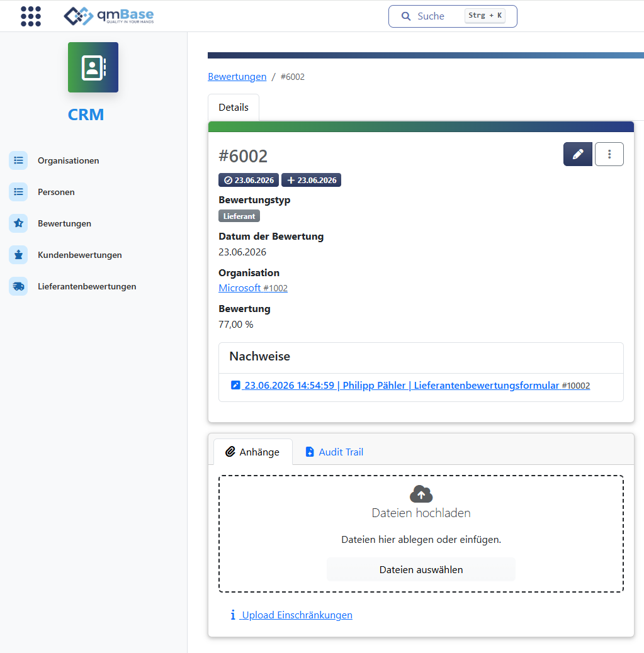The height and width of the screenshot is (653, 644).
Task: Click the paperclip icon on Anhänge tab
Action: [x=230, y=452]
